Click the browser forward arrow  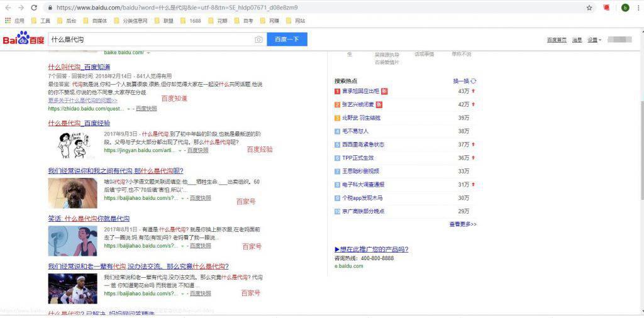point(21,8)
